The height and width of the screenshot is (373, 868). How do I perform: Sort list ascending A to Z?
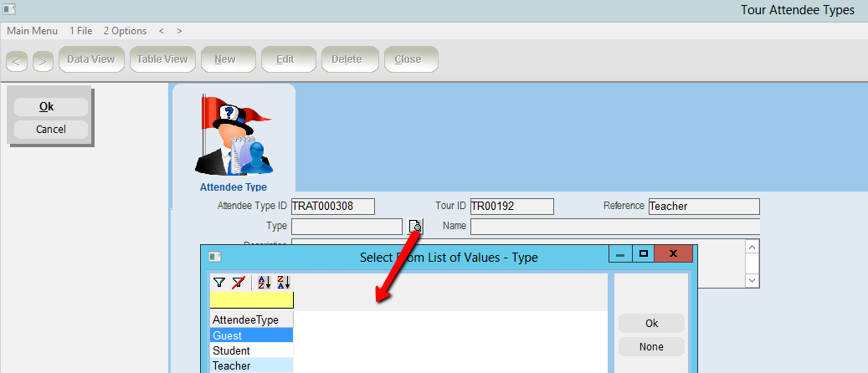tap(265, 283)
